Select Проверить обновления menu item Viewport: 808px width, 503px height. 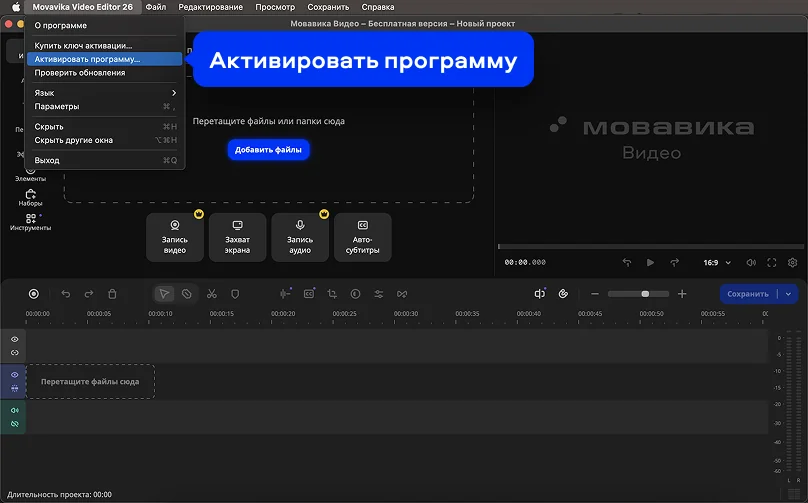(80, 73)
